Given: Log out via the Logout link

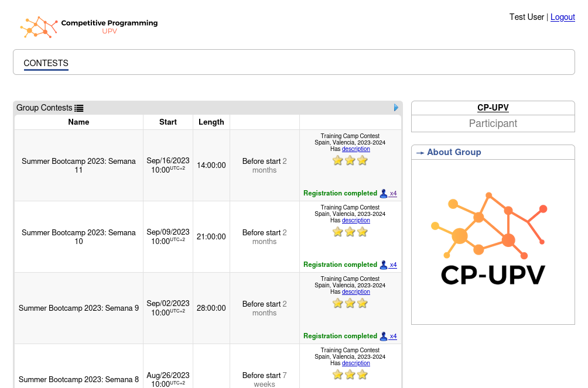Looking at the screenshot, I should click(562, 17).
